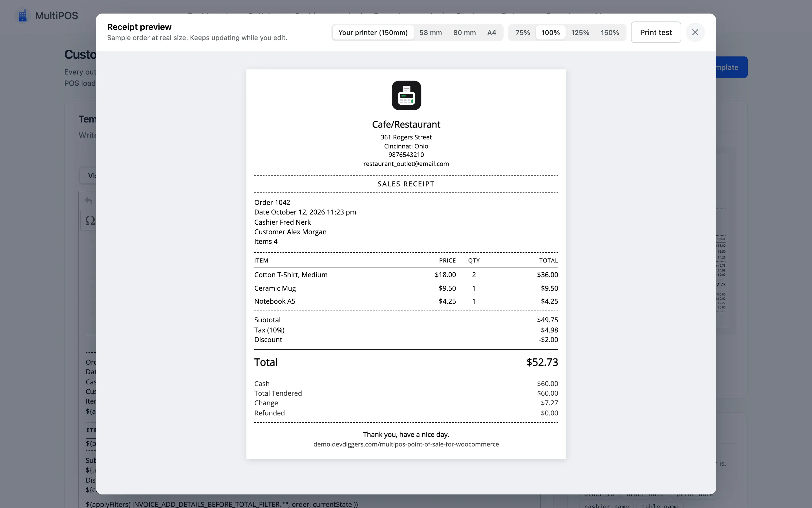Click the Omega special character icon
The width and height of the screenshot is (812, 508).
[x=90, y=220]
